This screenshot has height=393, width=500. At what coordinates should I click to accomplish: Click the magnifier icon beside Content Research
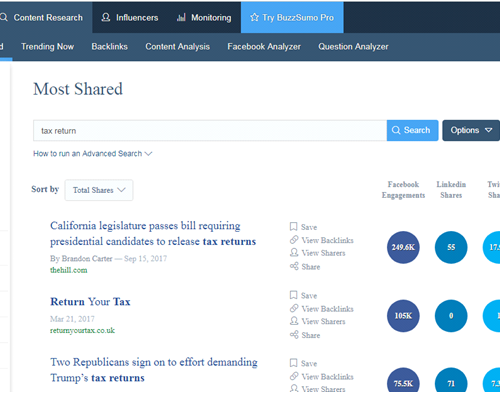point(4,17)
